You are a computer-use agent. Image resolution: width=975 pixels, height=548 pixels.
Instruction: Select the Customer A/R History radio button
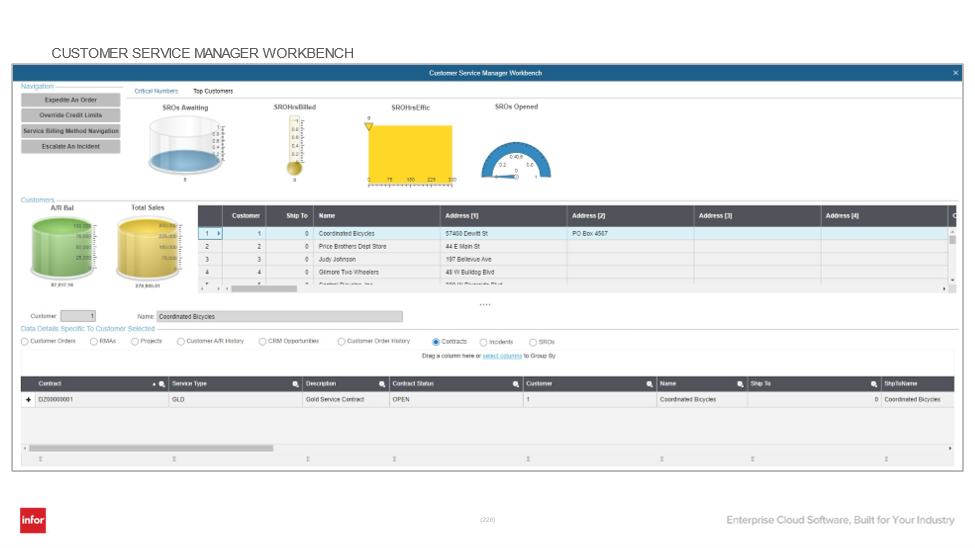click(181, 341)
